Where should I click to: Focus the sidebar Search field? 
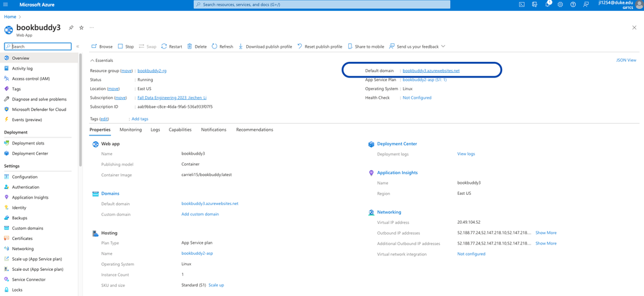pos(37,46)
